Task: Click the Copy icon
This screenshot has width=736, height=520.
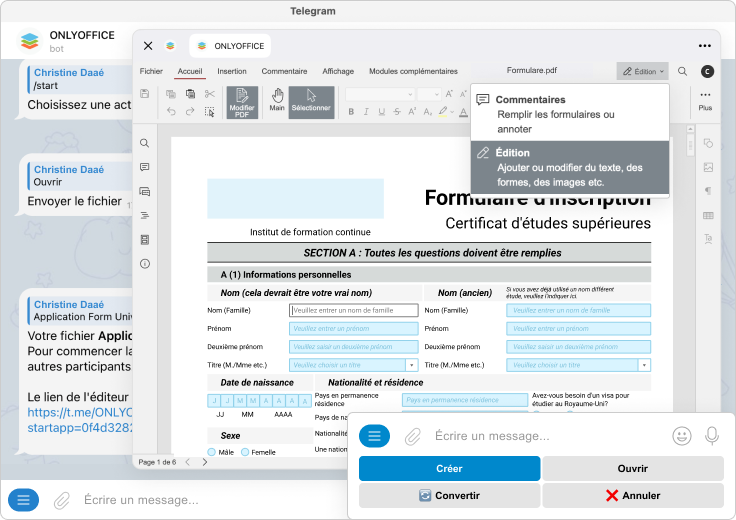Action: pos(171,94)
